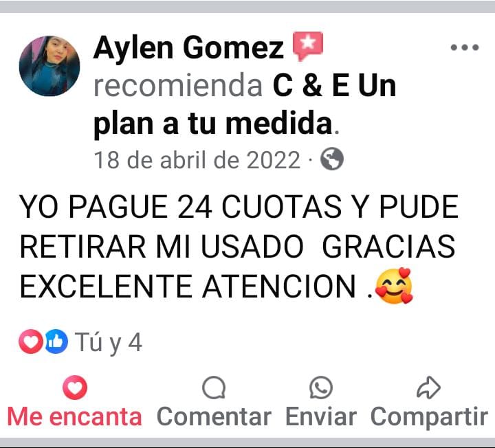
Task: Click the heart-face emoji in the post
Action: pos(394,286)
